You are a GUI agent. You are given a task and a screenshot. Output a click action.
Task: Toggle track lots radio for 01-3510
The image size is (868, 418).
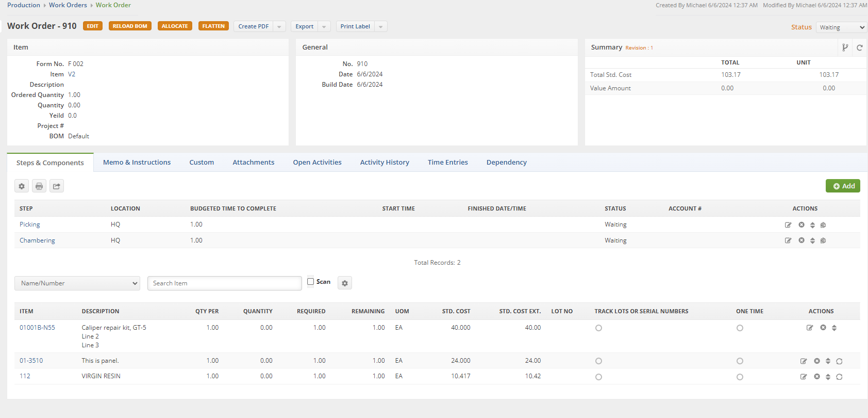pos(598,361)
